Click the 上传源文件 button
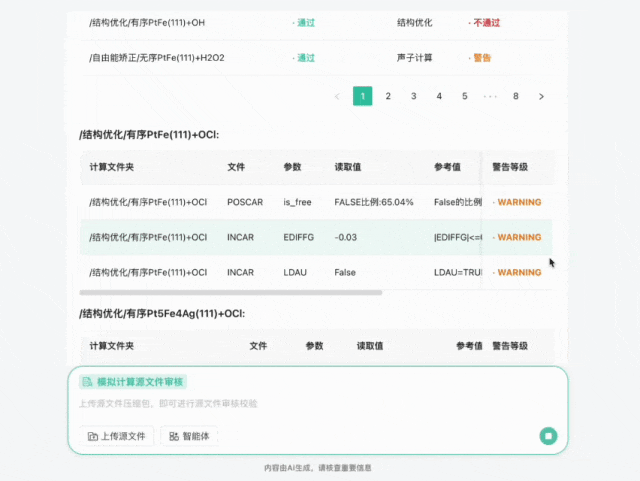The height and width of the screenshot is (481, 640). (116, 437)
